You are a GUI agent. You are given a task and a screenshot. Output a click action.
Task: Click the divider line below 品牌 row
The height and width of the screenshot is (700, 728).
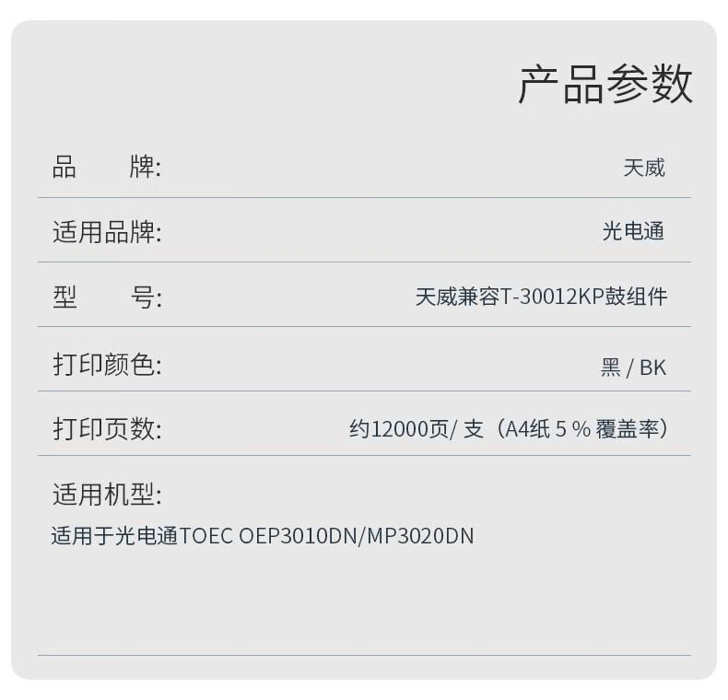tap(364, 198)
